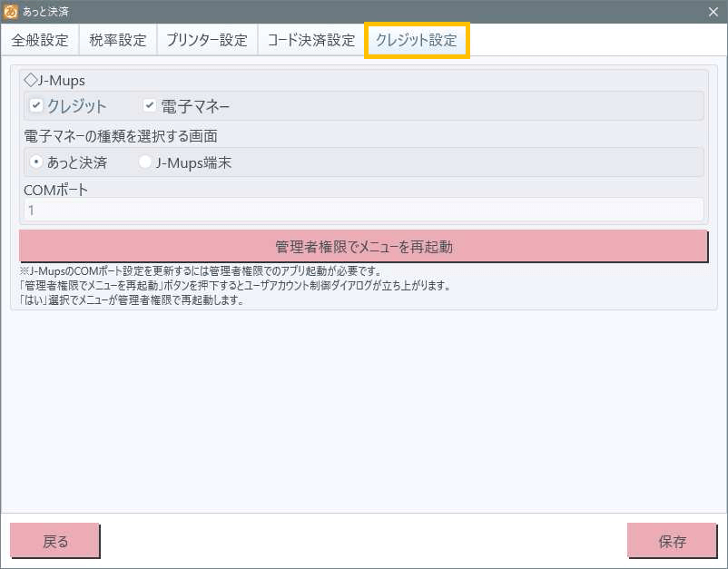Click the 戻る button to go back
The image size is (728, 569).
coord(54,541)
